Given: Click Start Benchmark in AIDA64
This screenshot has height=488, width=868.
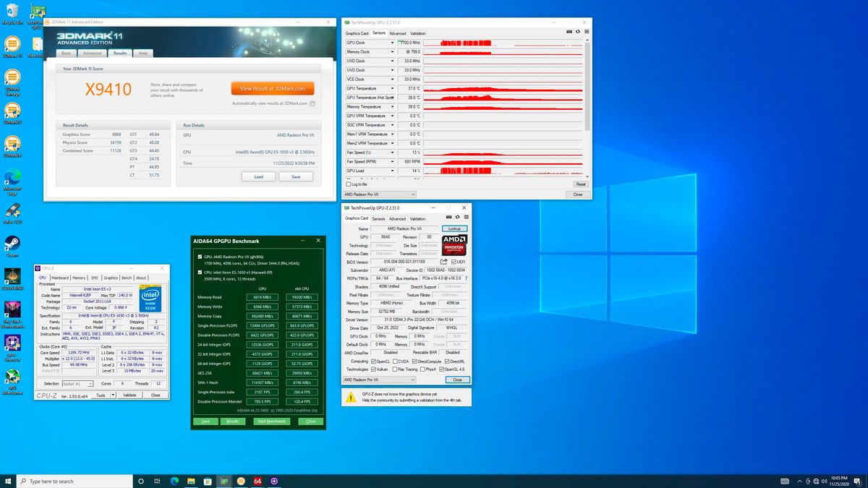Looking at the screenshot, I should 271,421.
